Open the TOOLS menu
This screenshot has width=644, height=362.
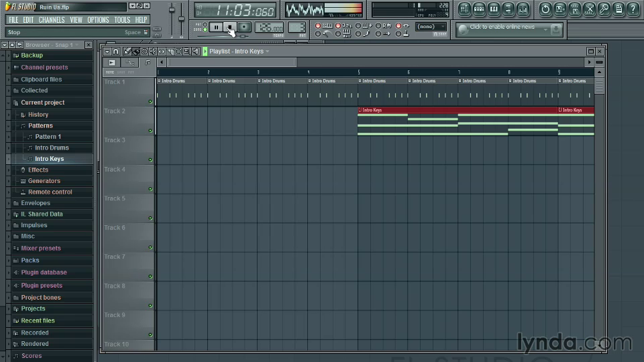click(x=122, y=19)
